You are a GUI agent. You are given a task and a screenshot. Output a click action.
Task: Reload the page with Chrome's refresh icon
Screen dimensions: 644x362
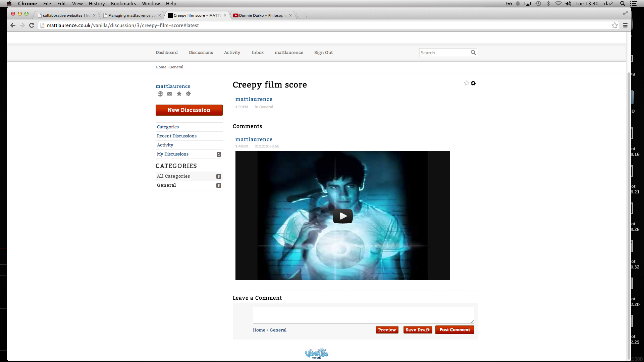click(x=32, y=25)
